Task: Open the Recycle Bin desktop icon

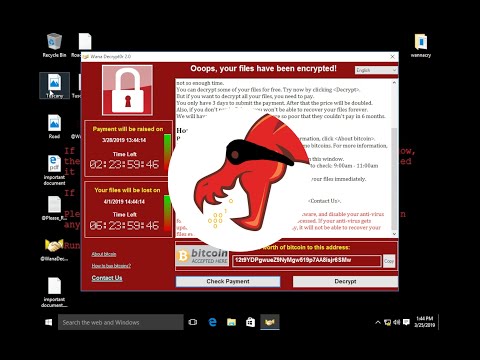Action: pyautogui.click(x=54, y=45)
